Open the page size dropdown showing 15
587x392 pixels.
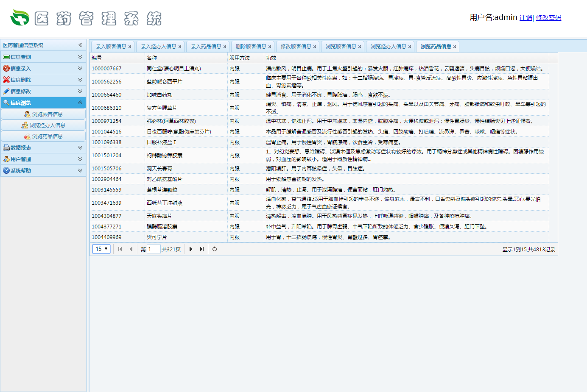click(x=101, y=249)
